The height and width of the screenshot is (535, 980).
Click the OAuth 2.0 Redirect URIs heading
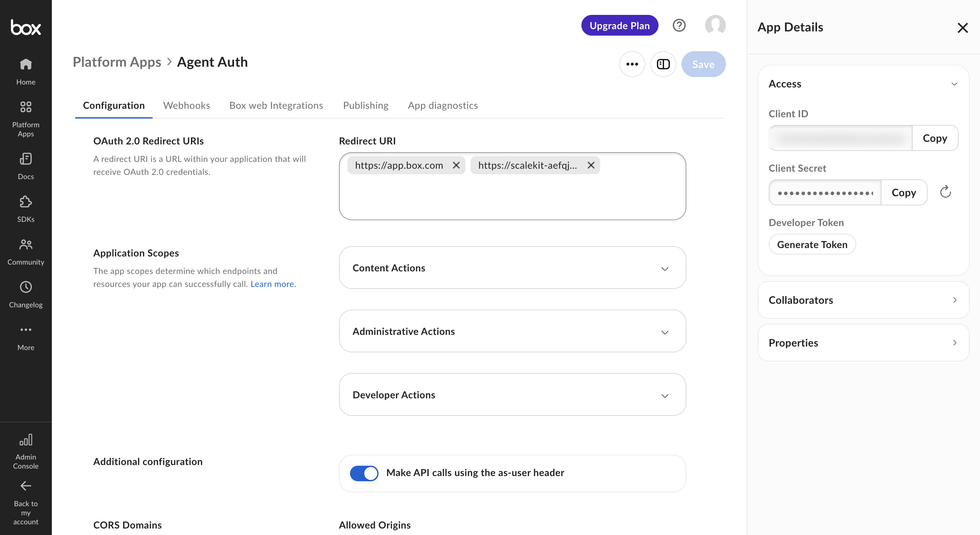pos(148,141)
